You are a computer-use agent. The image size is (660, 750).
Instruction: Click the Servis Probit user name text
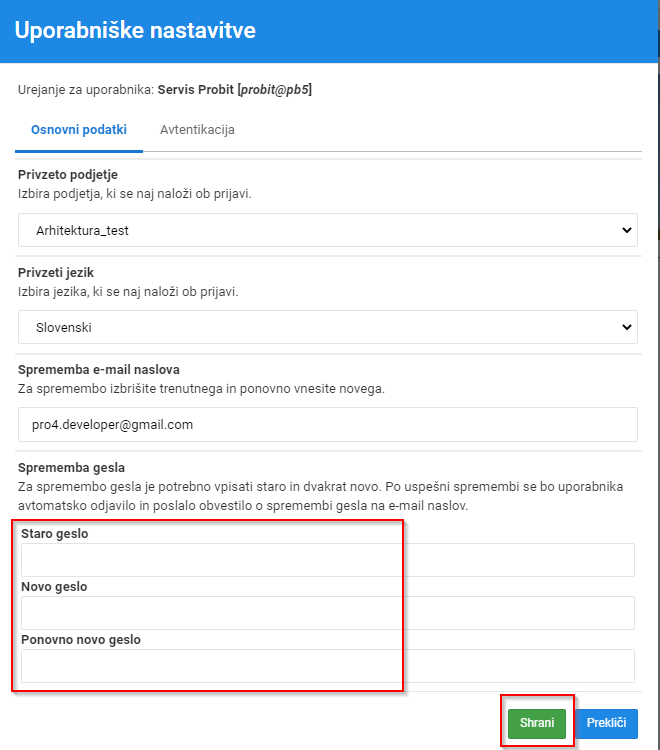tap(196, 89)
